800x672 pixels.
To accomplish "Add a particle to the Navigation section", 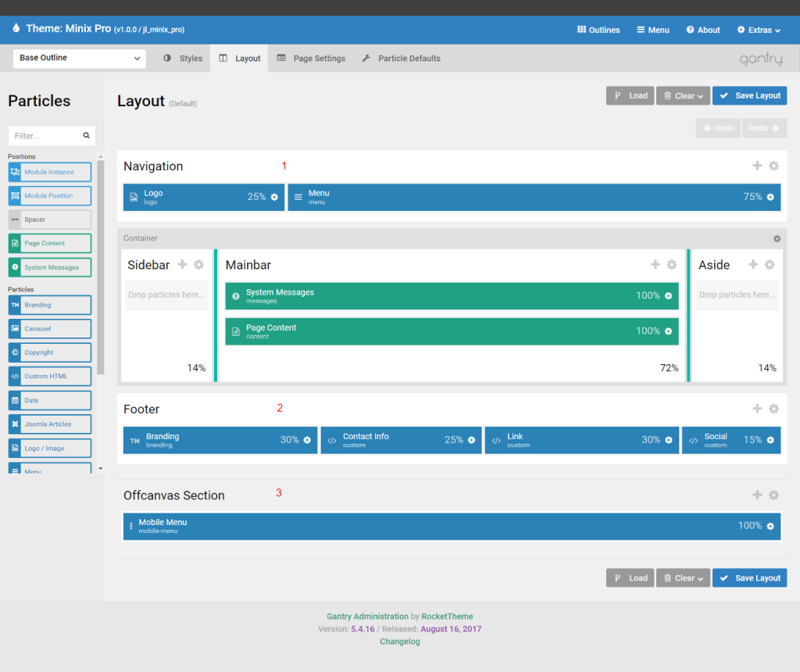I will (756, 166).
